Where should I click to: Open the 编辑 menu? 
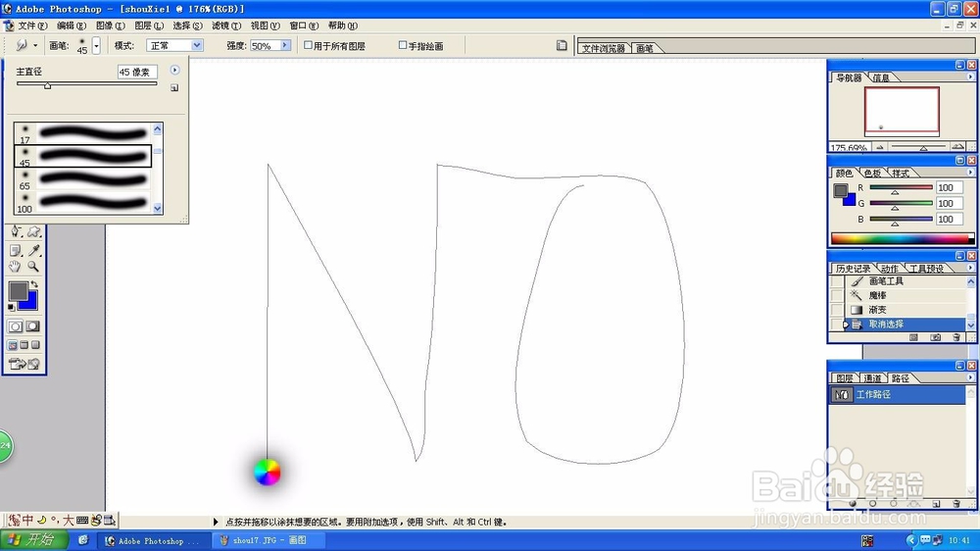click(x=72, y=25)
